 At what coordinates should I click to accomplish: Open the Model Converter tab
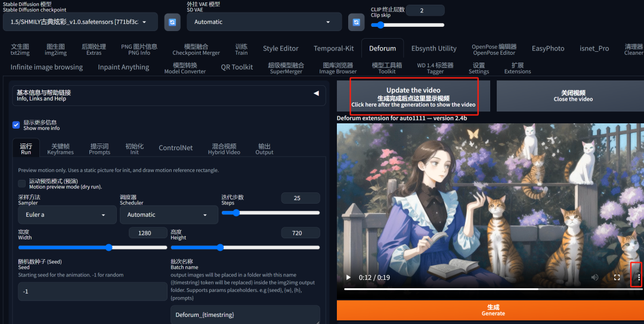[185, 68]
